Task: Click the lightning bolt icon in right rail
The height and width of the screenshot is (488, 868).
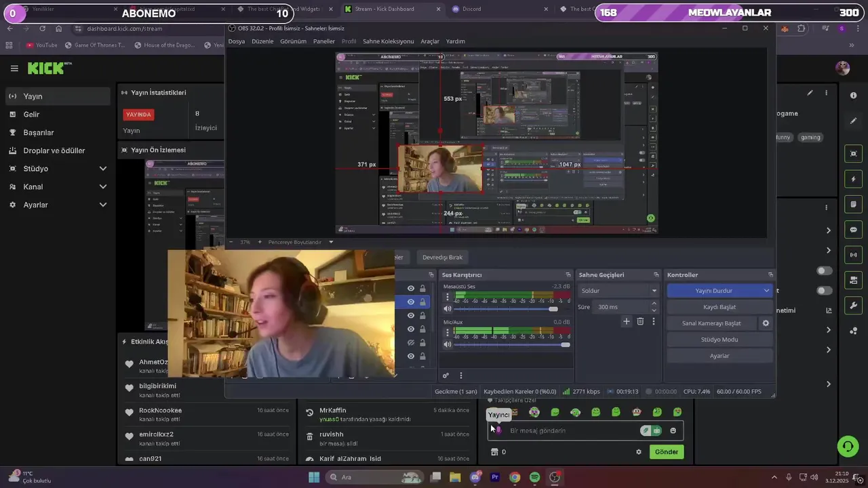Action: 854,179
